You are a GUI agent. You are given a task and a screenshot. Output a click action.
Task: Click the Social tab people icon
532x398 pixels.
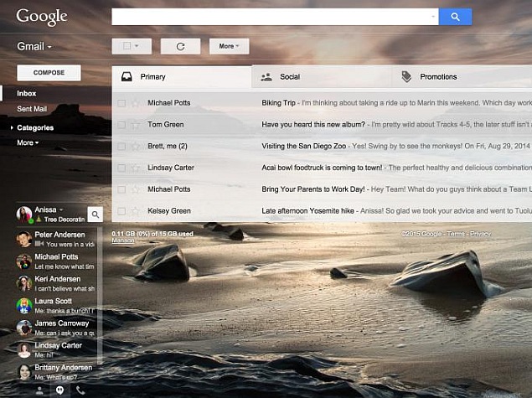pyautogui.click(x=266, y=77)
